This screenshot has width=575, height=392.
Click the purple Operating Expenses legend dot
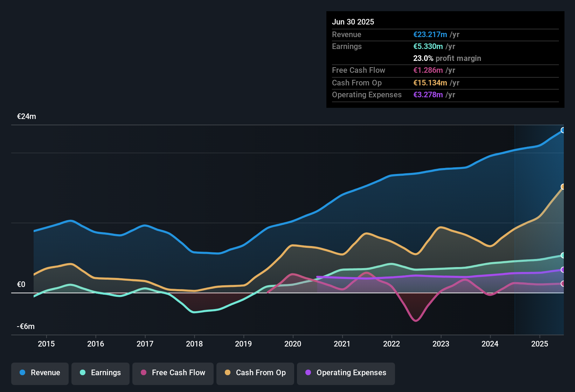pyautogui.click(x=308, y=373)
